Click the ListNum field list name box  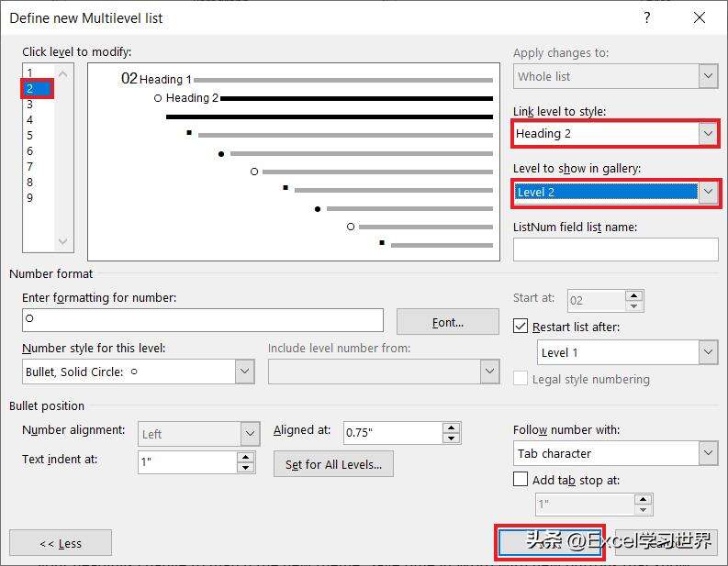click(616, 250)
